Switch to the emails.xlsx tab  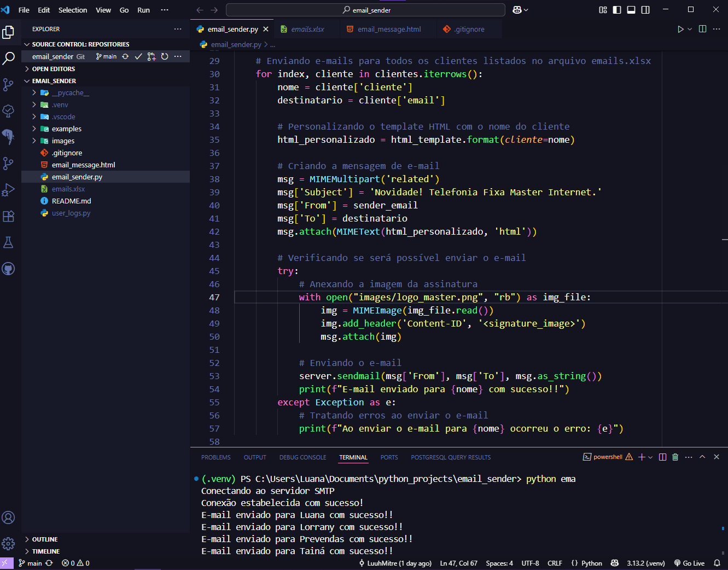coord(307,29)
